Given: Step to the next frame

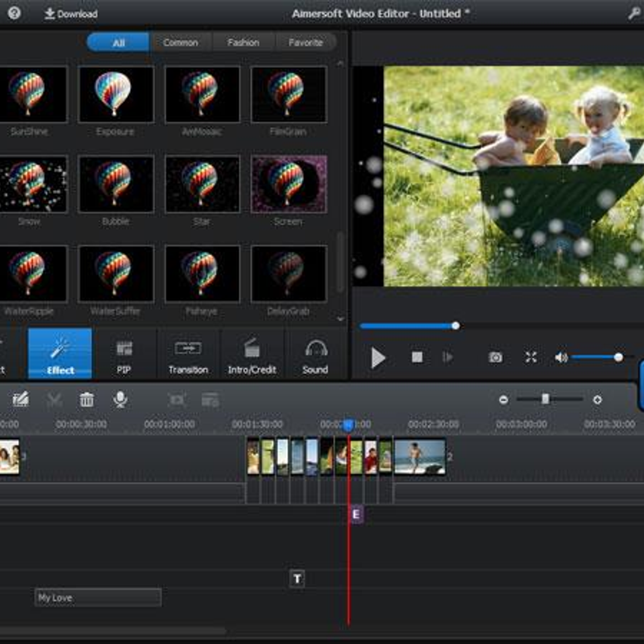Looking at the screenshot, I should [448, 357].
